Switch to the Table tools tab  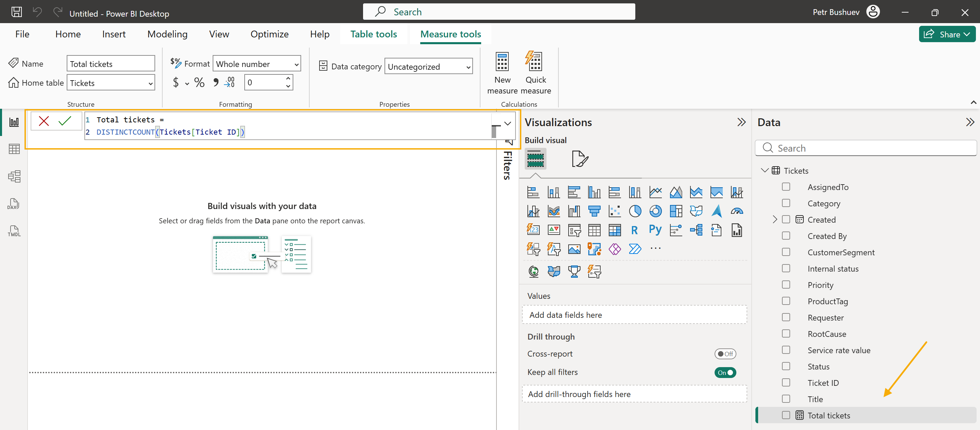373,34
